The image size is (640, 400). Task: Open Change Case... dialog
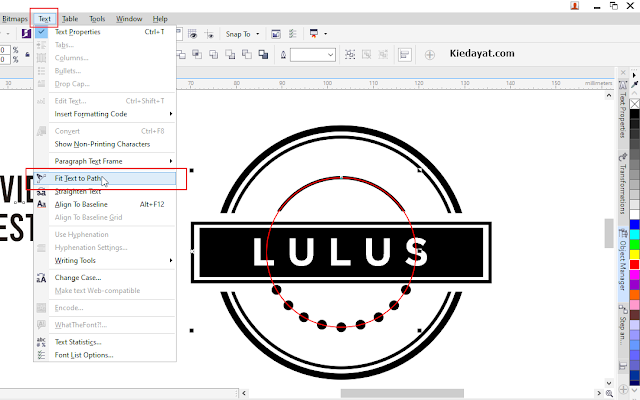[x=105, y=278]
